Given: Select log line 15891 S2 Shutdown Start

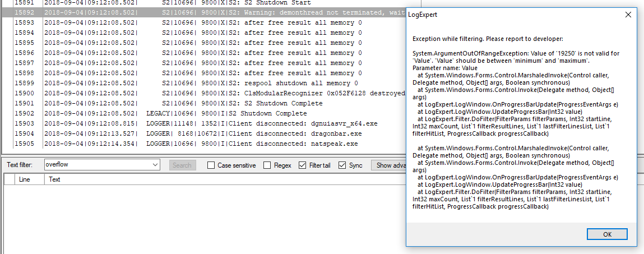Looking at the screenshot, I should click(204, 2).
